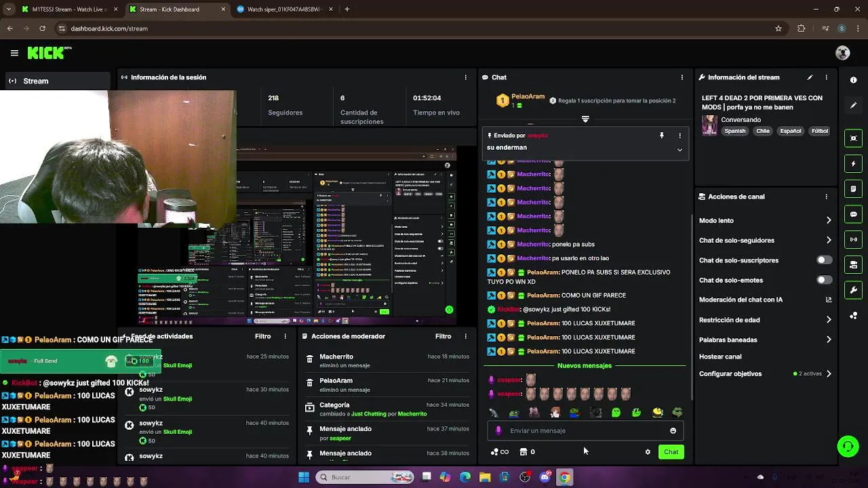Open external link for Moderación del chat con IA
This screenshot has height=488, width=868.
[829, 300]
